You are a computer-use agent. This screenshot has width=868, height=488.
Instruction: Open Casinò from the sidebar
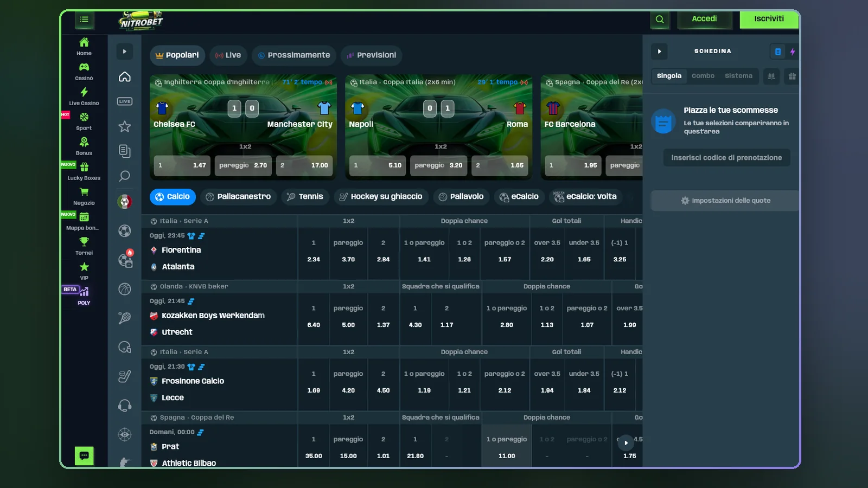pos(84,72)
